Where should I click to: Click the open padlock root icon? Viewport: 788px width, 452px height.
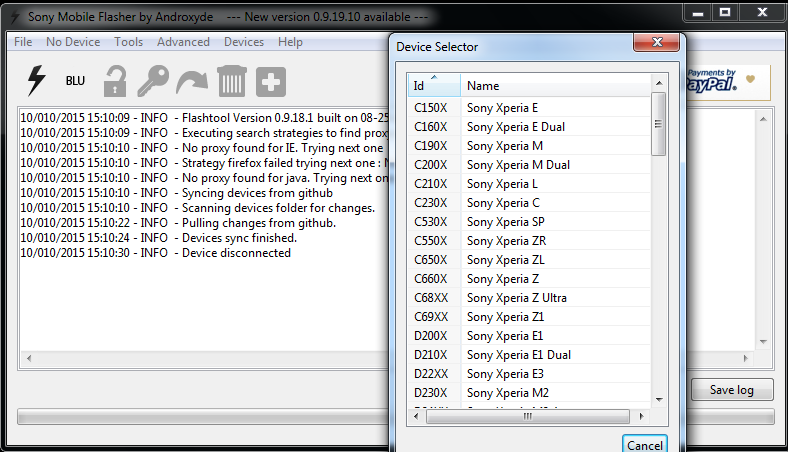(115, 81)
